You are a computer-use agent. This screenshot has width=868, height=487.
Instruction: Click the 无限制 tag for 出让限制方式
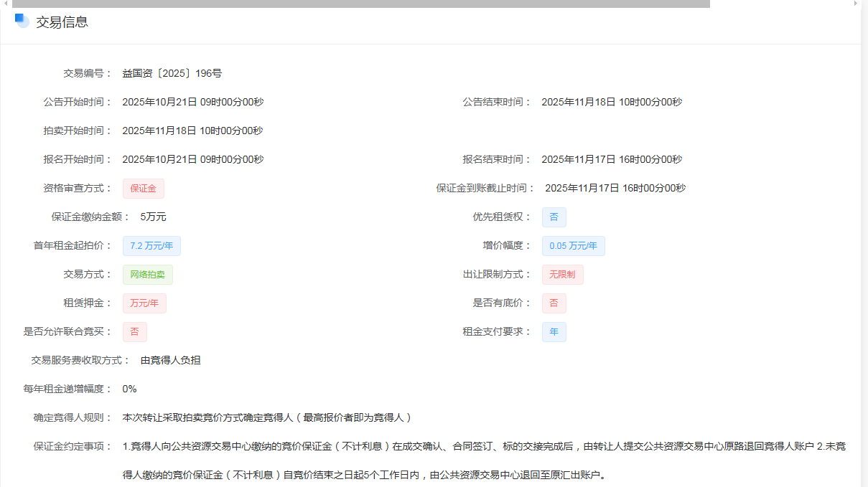pos(562,275)
